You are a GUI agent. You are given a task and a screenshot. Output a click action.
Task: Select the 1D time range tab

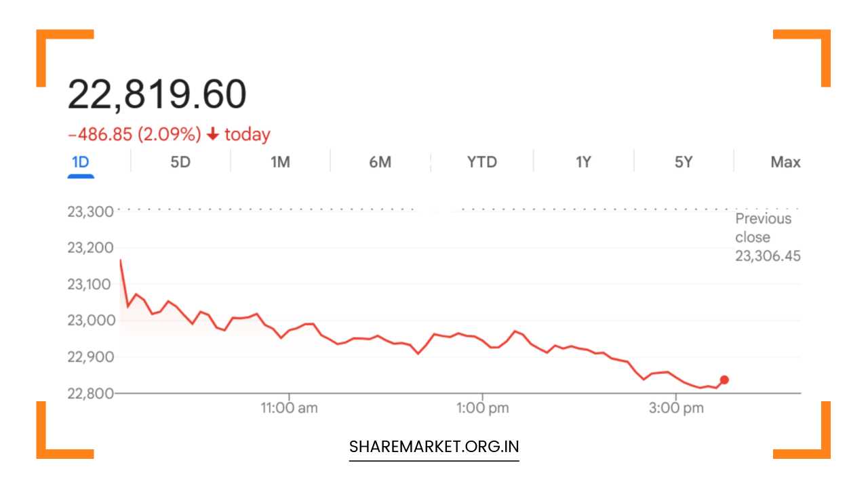point(81,163)
